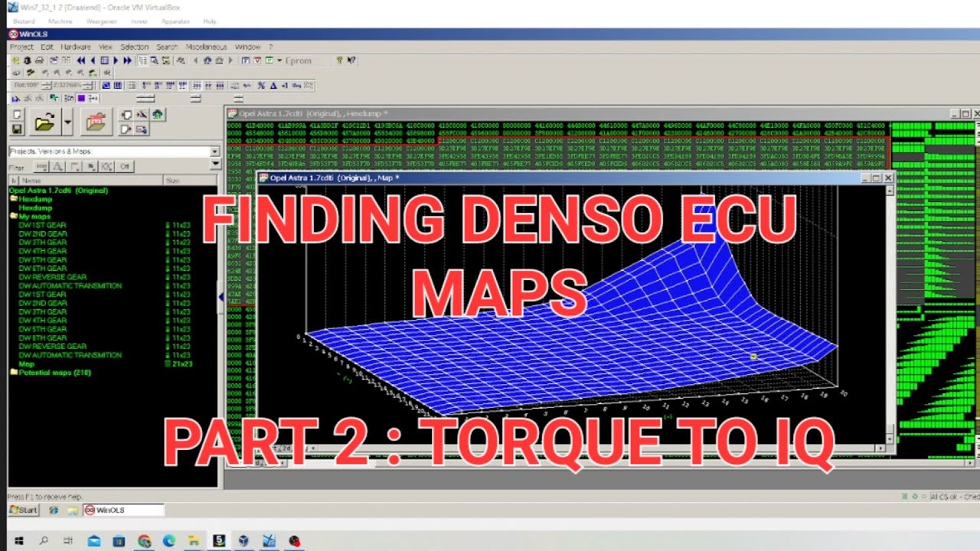Open the Window menu

(247, 47)
